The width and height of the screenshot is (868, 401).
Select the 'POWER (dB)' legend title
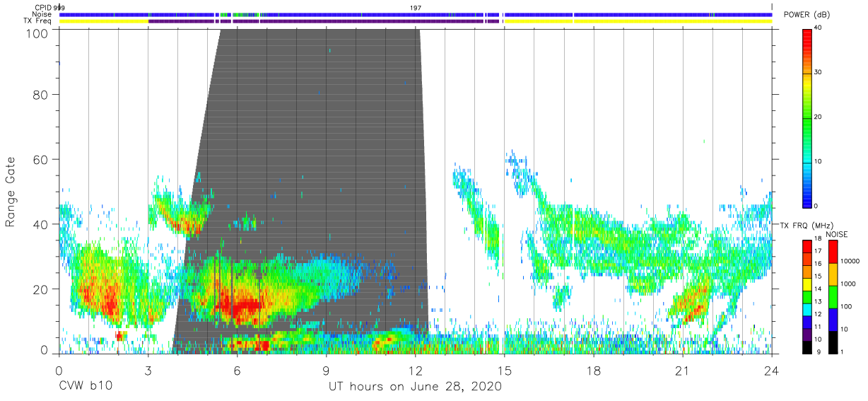point(807,15)
